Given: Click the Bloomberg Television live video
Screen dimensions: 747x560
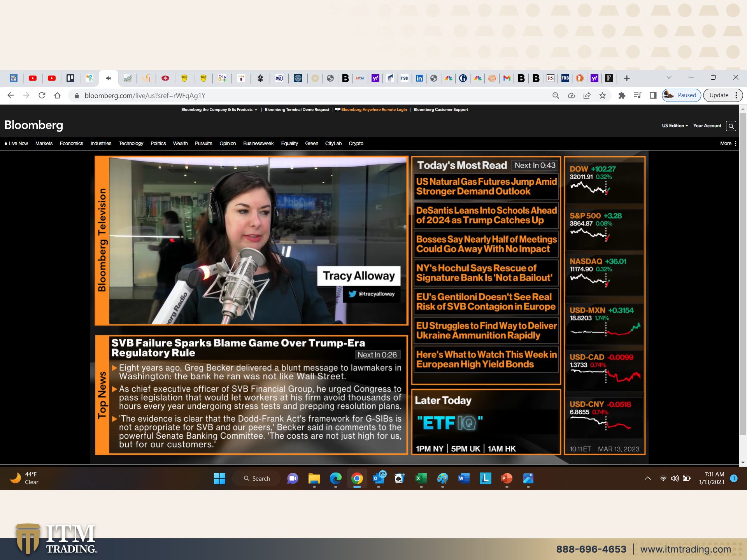Looking at the screenshot, I should click(x=258, y=241).
